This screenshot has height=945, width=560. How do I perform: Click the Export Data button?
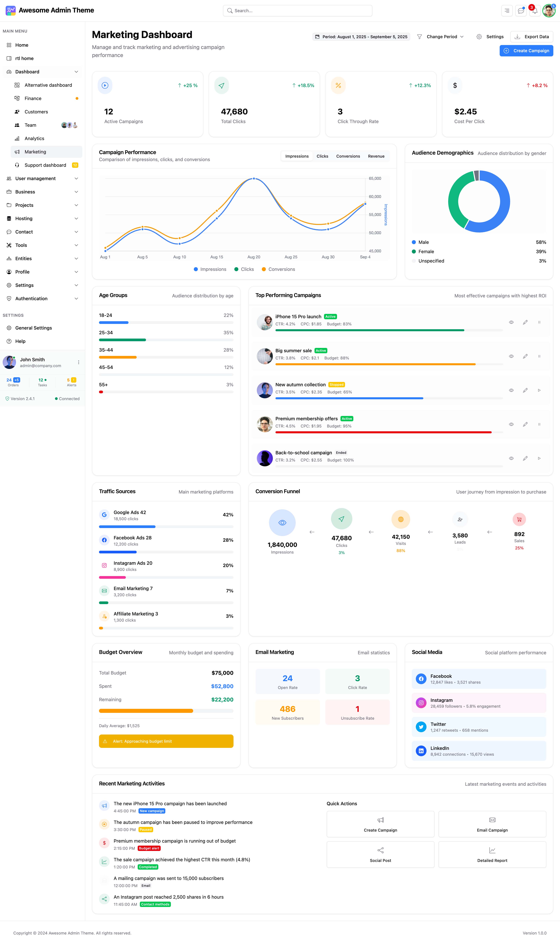pyautogui.click(x=532, y=37)
